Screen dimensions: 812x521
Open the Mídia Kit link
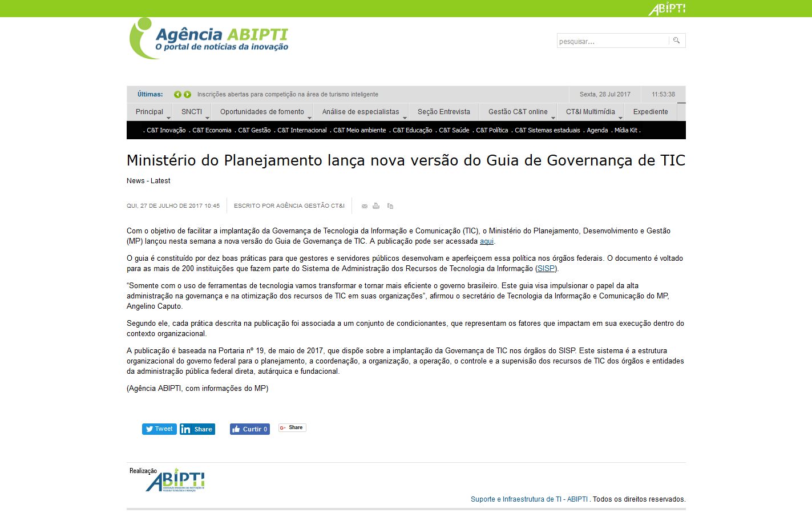coord(626,130)
